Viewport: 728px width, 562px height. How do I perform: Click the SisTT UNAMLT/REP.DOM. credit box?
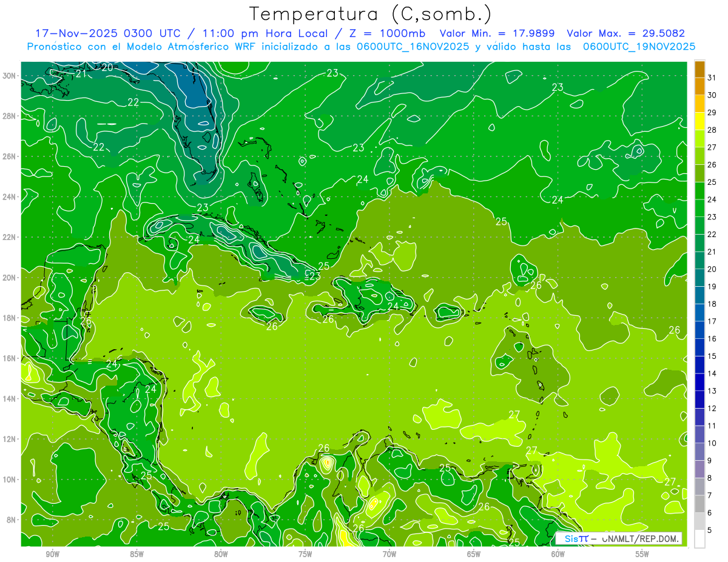618,538
